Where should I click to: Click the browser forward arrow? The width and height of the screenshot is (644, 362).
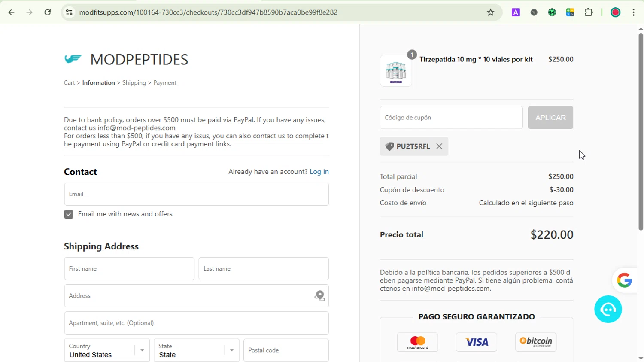click(29, 12)
